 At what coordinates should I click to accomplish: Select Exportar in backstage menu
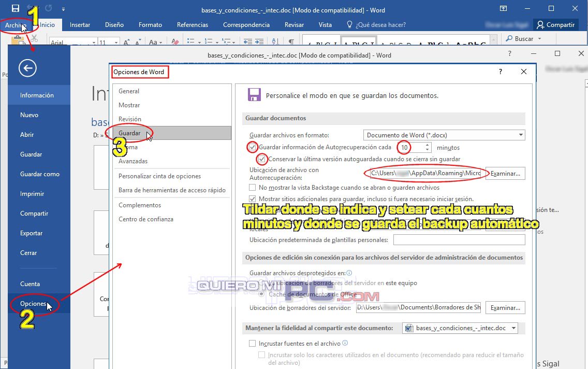(x=39, y=233)
